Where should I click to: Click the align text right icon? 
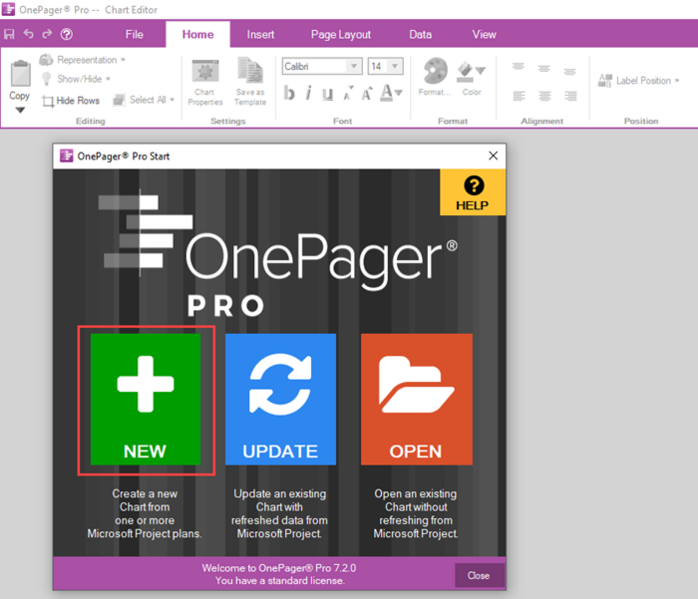point(571,96)
